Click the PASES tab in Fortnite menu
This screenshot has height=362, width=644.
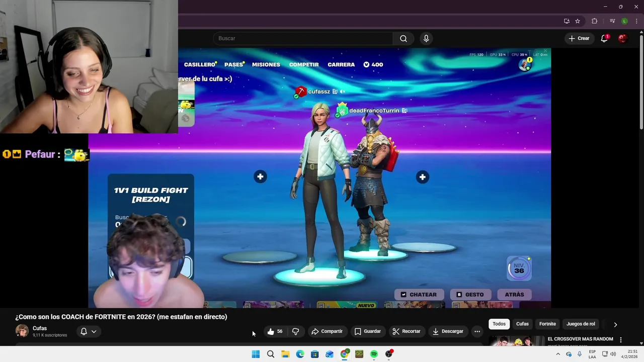pyautogui.click(x=234, y=65)
